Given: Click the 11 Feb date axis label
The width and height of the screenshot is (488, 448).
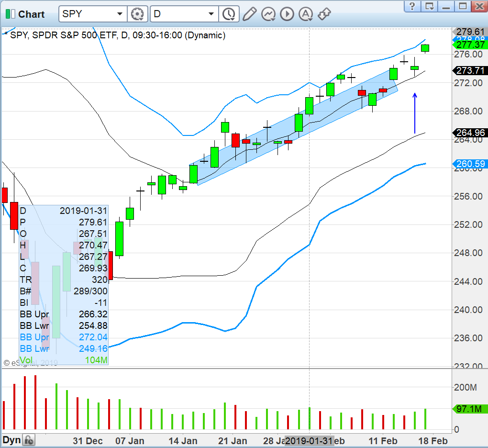Looking at the screenshot, I should coord(383,441).
